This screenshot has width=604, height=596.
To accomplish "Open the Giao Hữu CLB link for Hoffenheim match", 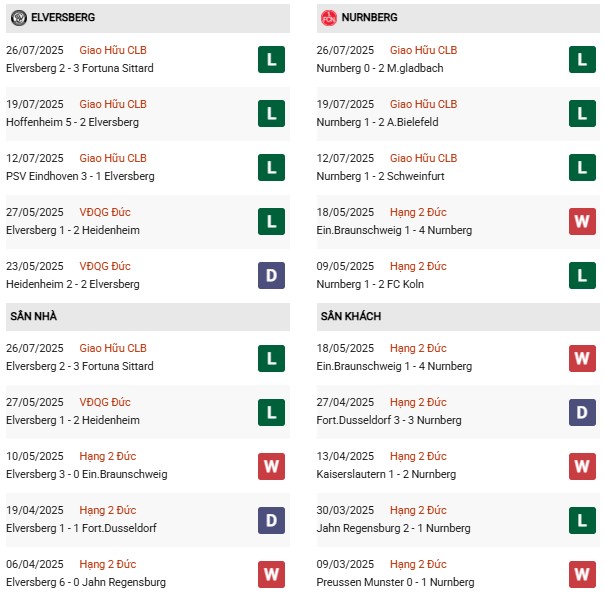I will tap(113, 104).
